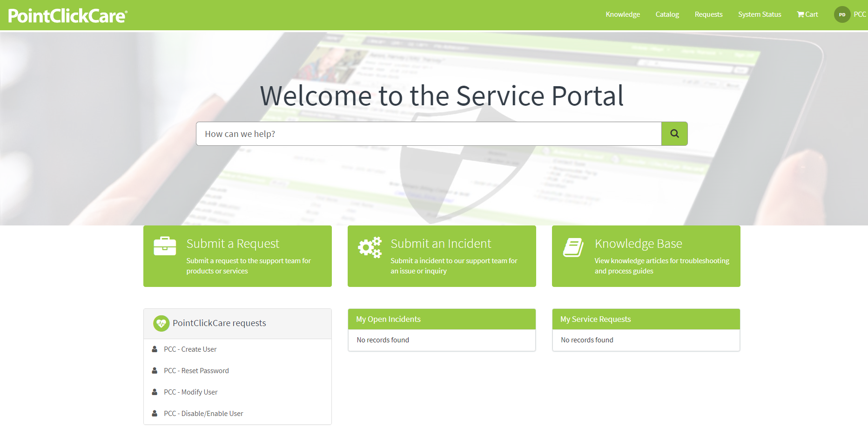Click the gears icon on Submit an Incident
868x436 pixels.
tap(370, 247)
